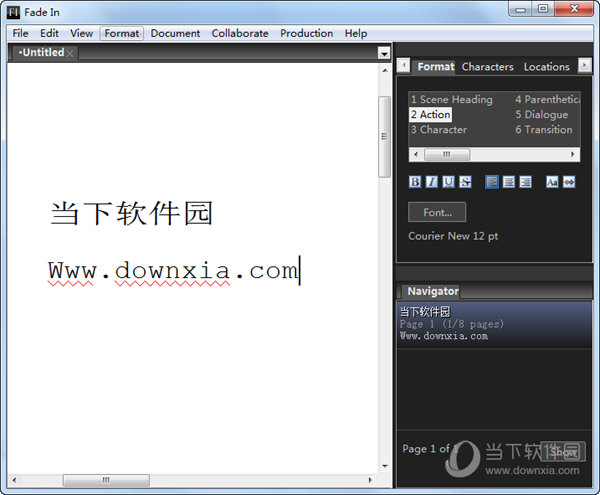Image resolution: width=600 pixels, height=495 pixels.
Task: Click the element list horizontal scrollbar thumb
Action: pyautogui.click(x=447, y=154)
